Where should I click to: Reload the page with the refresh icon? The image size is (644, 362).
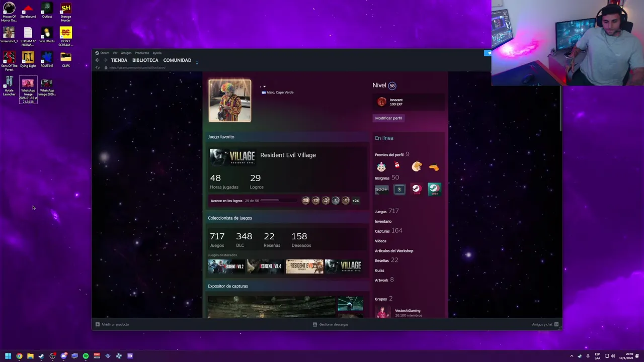[x=98, y=67]
